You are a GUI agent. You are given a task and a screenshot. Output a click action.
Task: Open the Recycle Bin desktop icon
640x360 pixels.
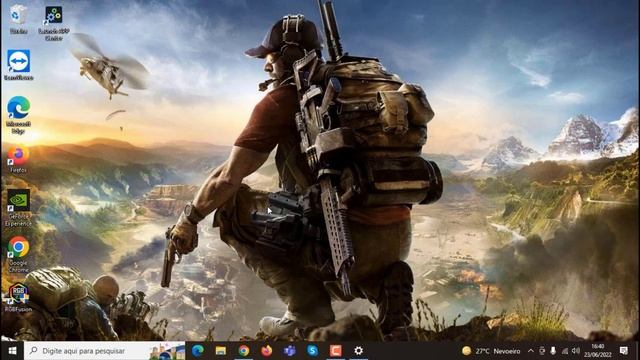tap(18, 19)
